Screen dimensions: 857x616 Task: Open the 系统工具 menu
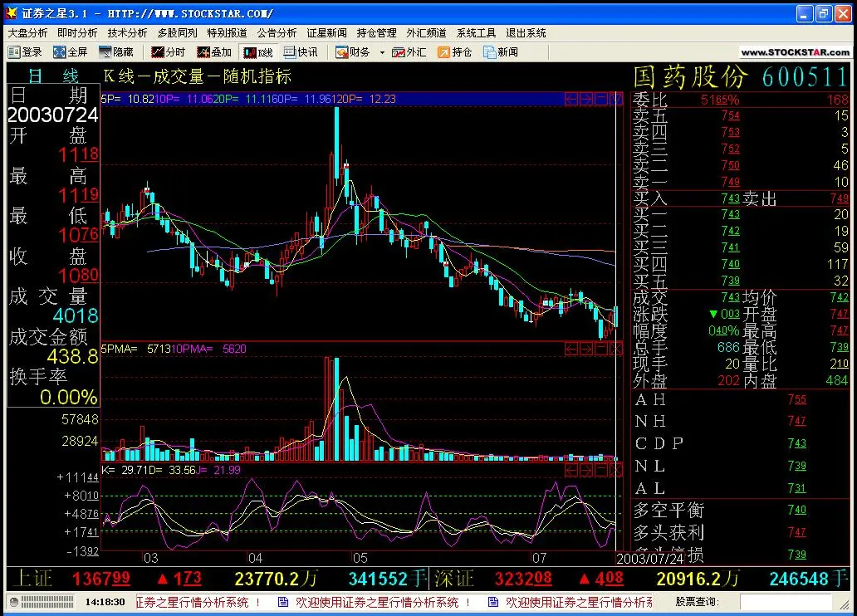[x=476, y=33]
